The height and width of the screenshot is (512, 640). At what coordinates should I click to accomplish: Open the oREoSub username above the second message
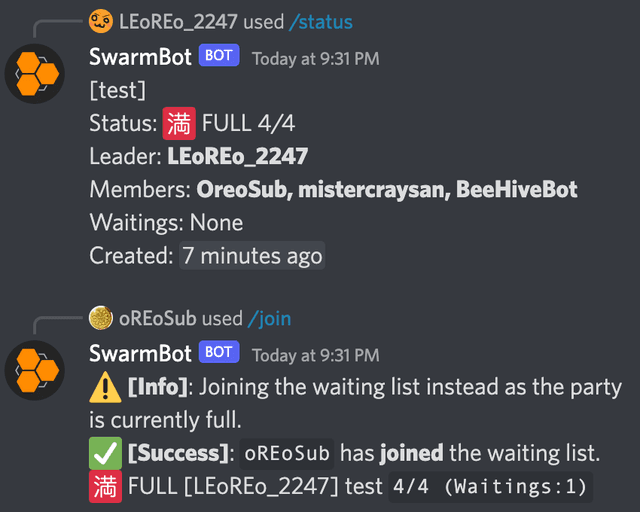(x=157, y=318)
